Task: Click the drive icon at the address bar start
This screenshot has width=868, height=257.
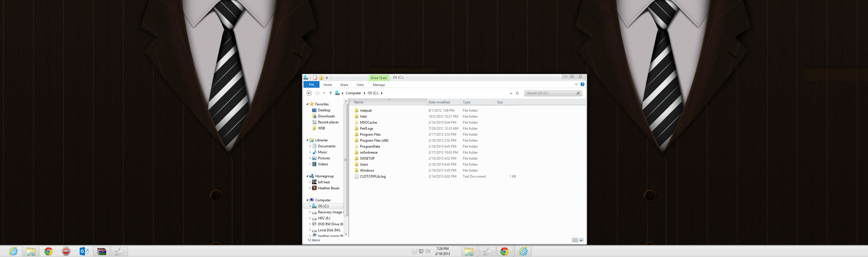Action: [337, 93]
